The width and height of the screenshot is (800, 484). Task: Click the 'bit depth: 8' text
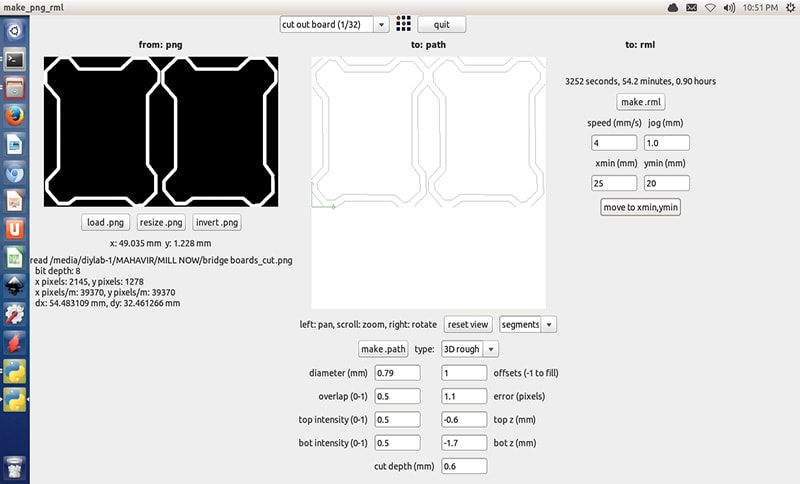coord(57,271)
